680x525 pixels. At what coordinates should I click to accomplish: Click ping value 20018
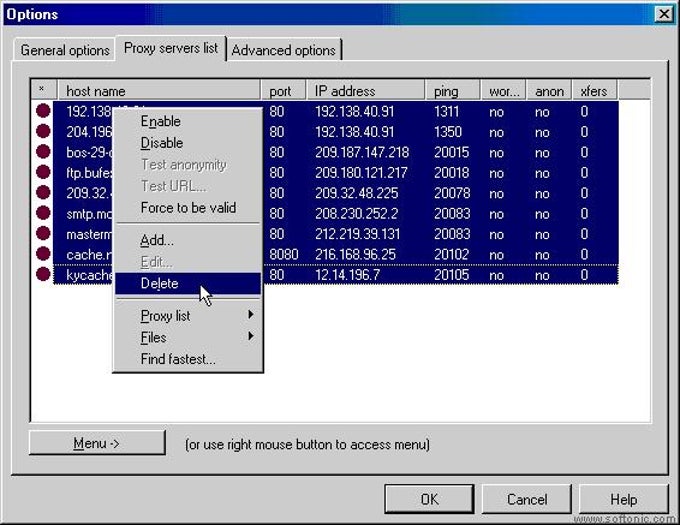pos(451,173)
